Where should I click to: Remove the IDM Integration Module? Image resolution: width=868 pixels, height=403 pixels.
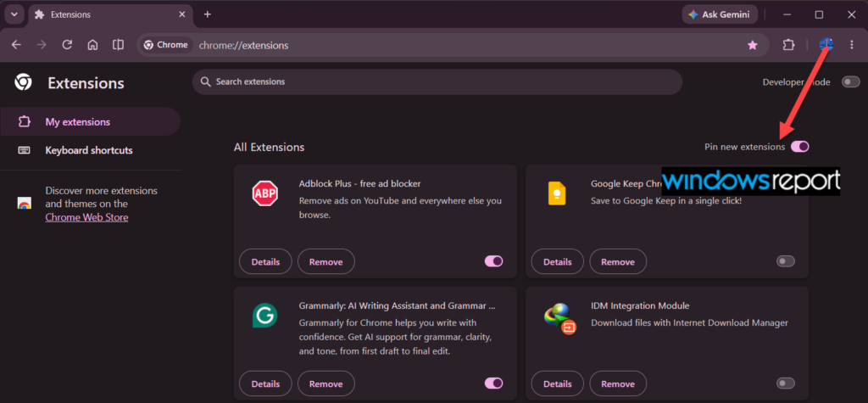pos(618,383)
